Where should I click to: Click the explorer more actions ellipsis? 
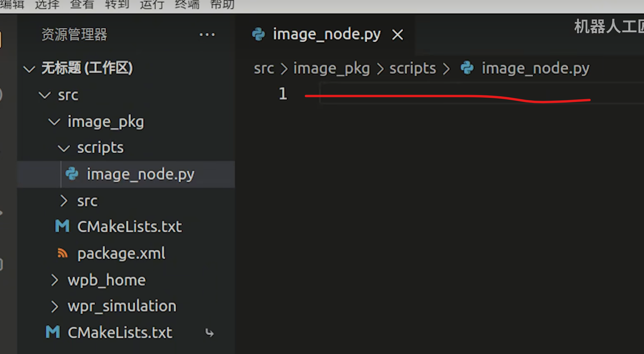coord(207,34)
